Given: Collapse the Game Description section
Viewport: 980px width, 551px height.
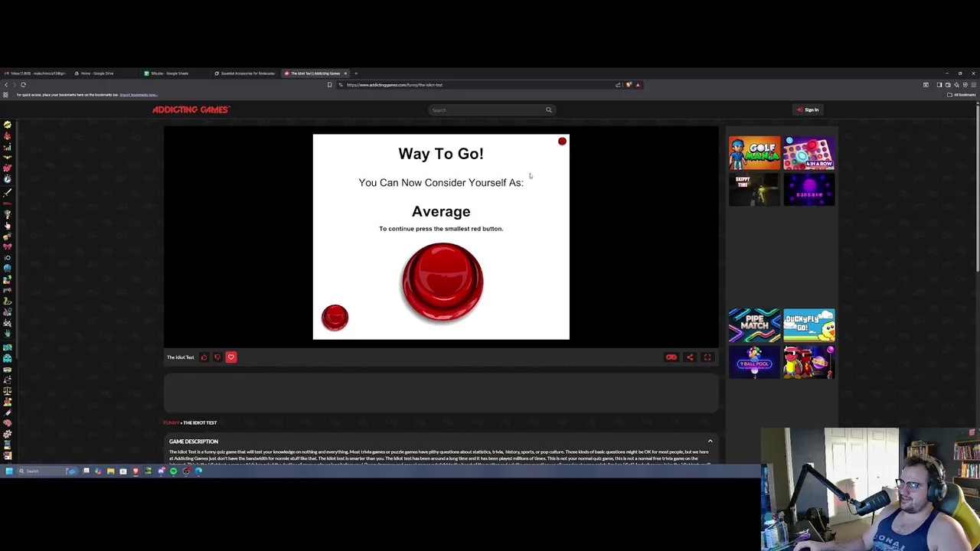Looking at the screenshot, I should (x=710, y=442).
